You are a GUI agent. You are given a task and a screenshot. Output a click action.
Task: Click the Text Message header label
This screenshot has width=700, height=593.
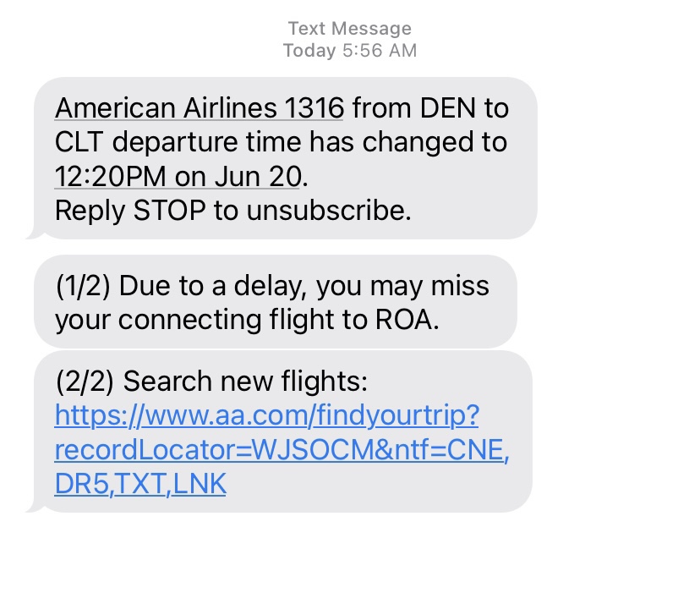click(349, 30)
